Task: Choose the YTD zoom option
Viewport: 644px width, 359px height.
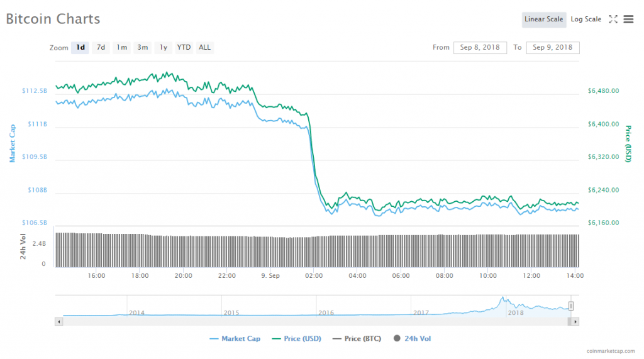Action: (x=184, y=48)
